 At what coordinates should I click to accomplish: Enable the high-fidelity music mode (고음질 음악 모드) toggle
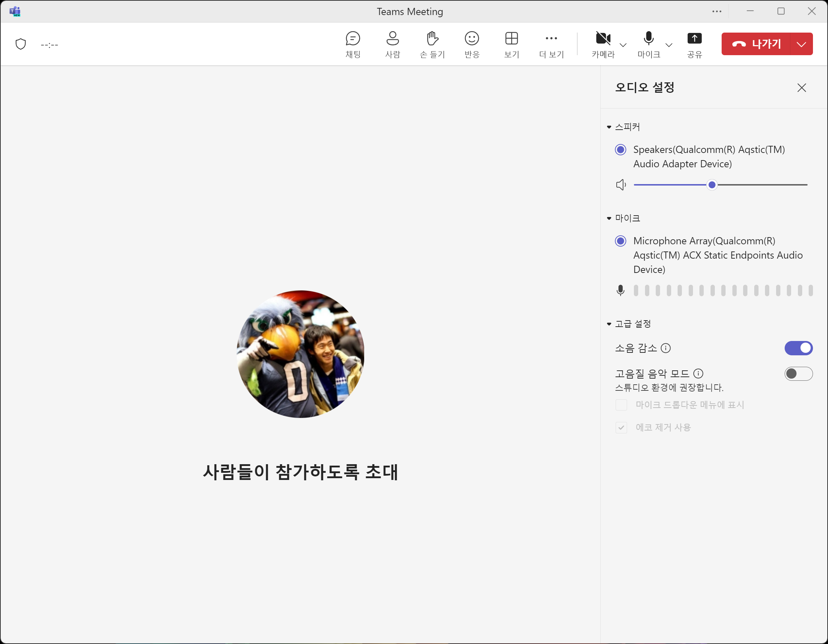[798, 374]
